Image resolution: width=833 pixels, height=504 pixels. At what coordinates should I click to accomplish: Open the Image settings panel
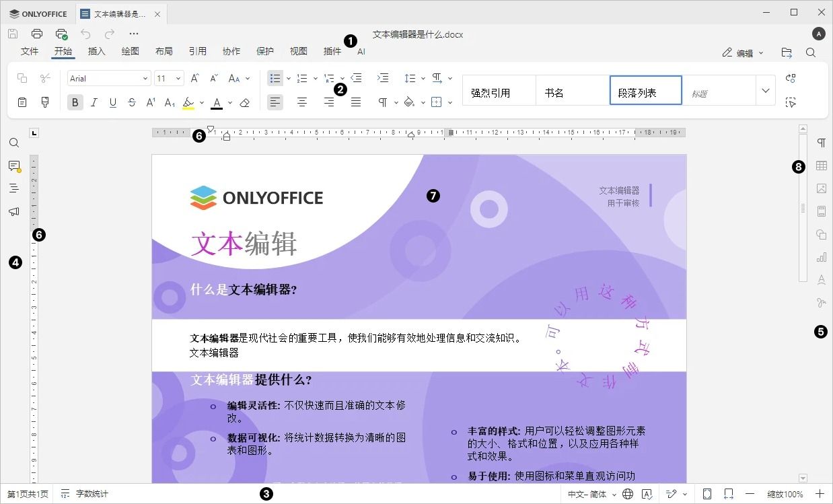pos(821,188)
